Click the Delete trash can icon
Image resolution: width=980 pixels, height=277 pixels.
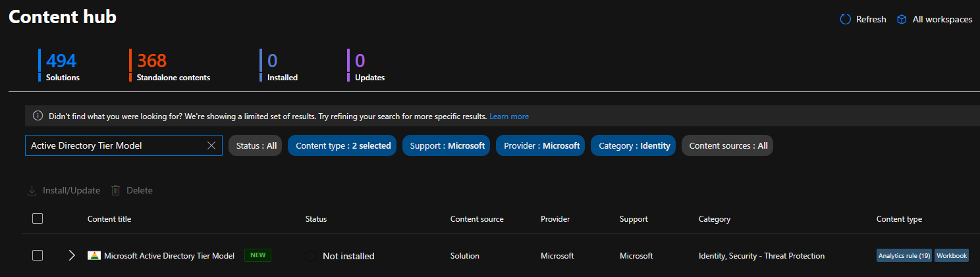116,190
